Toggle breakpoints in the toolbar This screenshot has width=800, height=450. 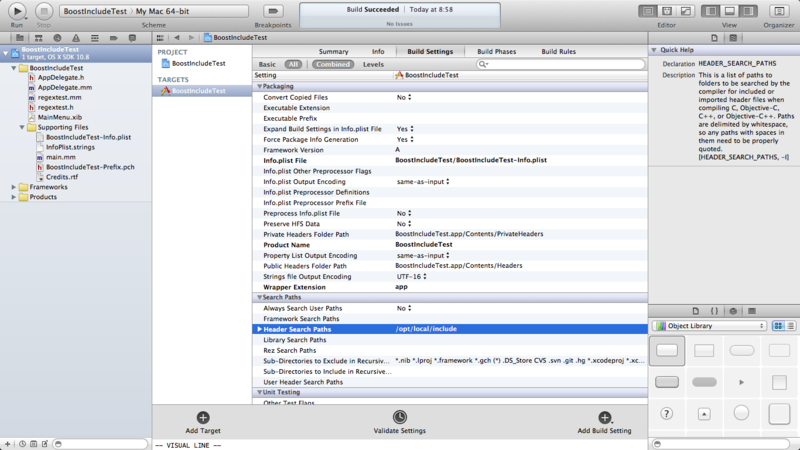pyautogui.click(x=273, y=11)
